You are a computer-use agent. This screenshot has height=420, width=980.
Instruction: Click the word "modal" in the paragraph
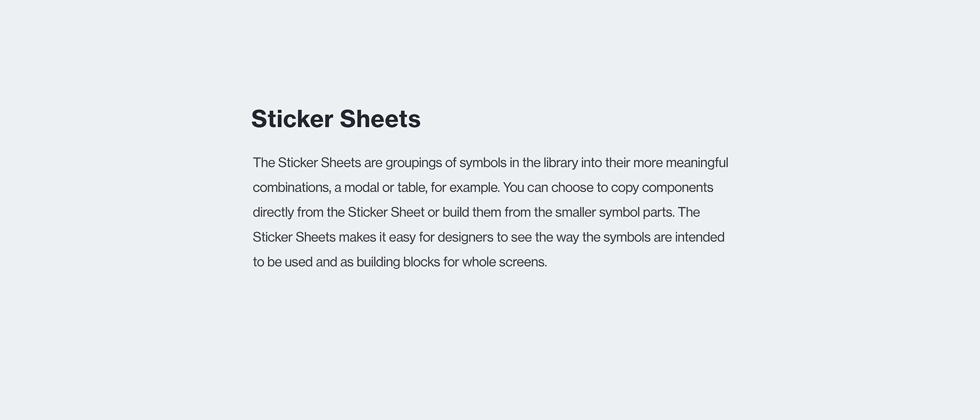tap(361, 188)
